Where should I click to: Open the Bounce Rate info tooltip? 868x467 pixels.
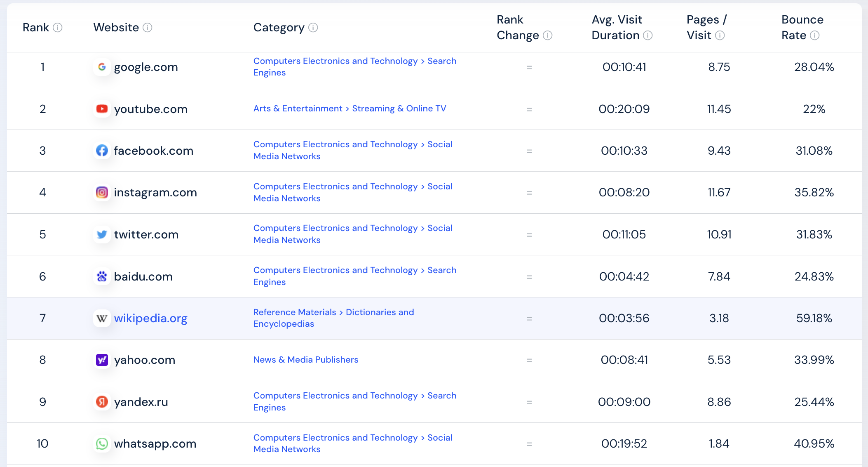(814, 36)
